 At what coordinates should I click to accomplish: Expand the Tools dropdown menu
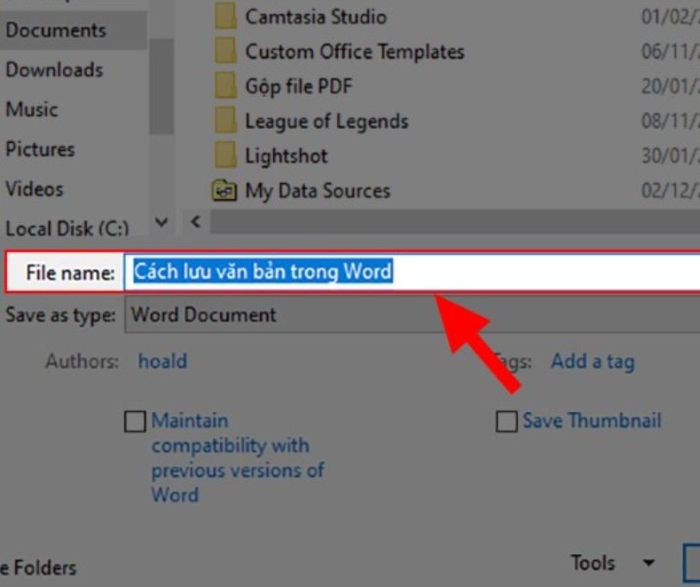(612, 563)
